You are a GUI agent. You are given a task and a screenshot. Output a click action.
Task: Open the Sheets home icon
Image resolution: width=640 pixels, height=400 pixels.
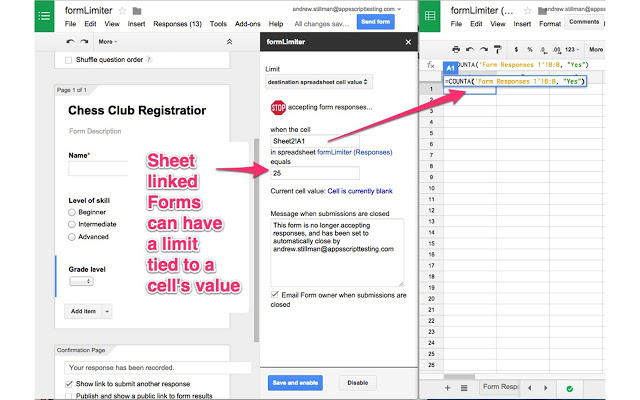430,16
